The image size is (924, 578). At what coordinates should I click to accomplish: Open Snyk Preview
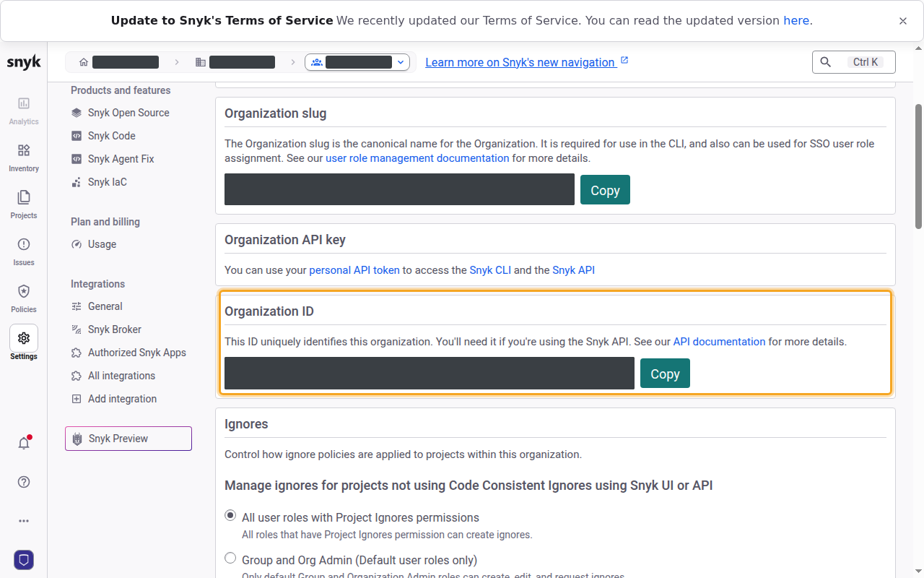pos(128,439)
